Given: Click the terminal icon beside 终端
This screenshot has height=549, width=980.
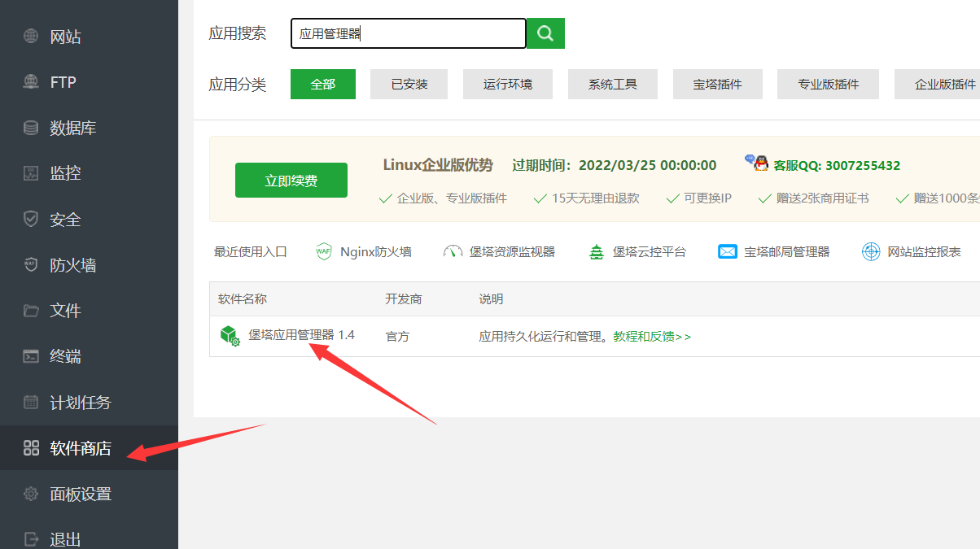Looking at the screenshot, I should (31, 355).
